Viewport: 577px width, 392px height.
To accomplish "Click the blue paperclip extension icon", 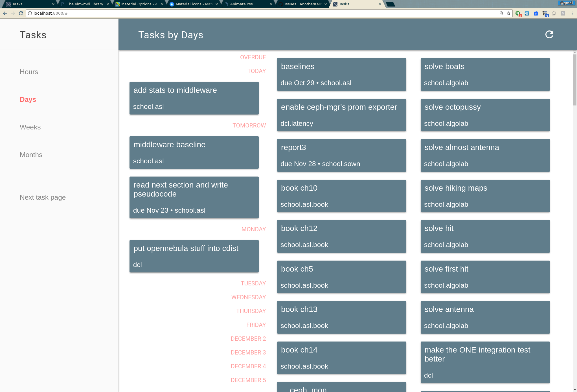I will pyautogui.click(x=527, y=13).
